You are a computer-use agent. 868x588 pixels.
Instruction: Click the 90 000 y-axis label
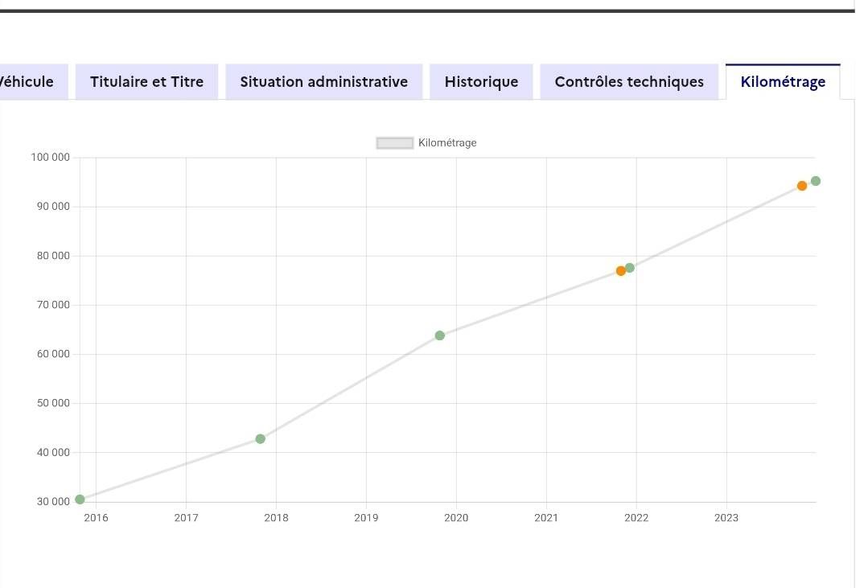pyautogui.click(x=53, y=207)
